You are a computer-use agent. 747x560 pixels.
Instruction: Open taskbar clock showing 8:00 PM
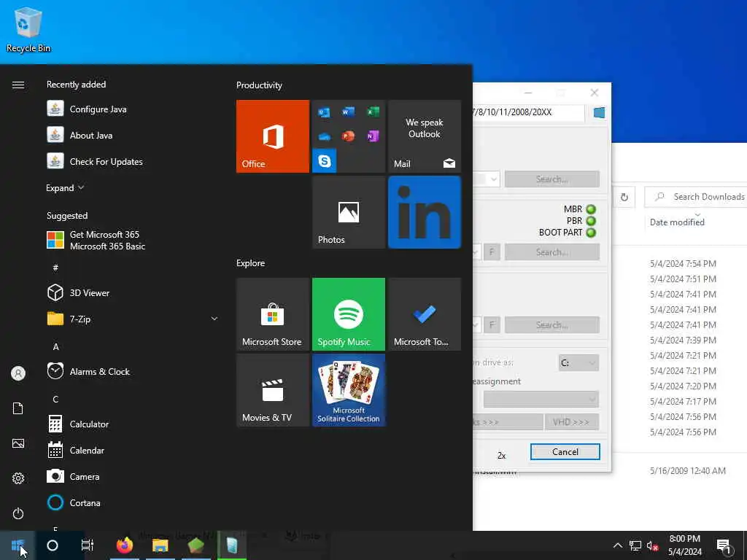coord(684,545)
